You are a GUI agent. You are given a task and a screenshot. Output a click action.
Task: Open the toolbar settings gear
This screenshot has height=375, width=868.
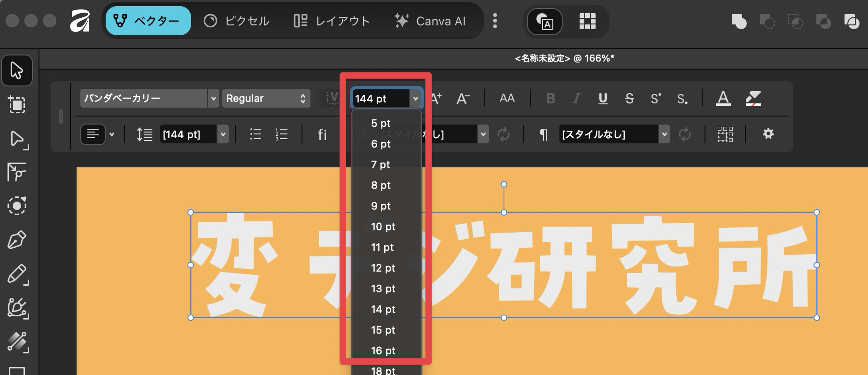(x=768, y=134)
